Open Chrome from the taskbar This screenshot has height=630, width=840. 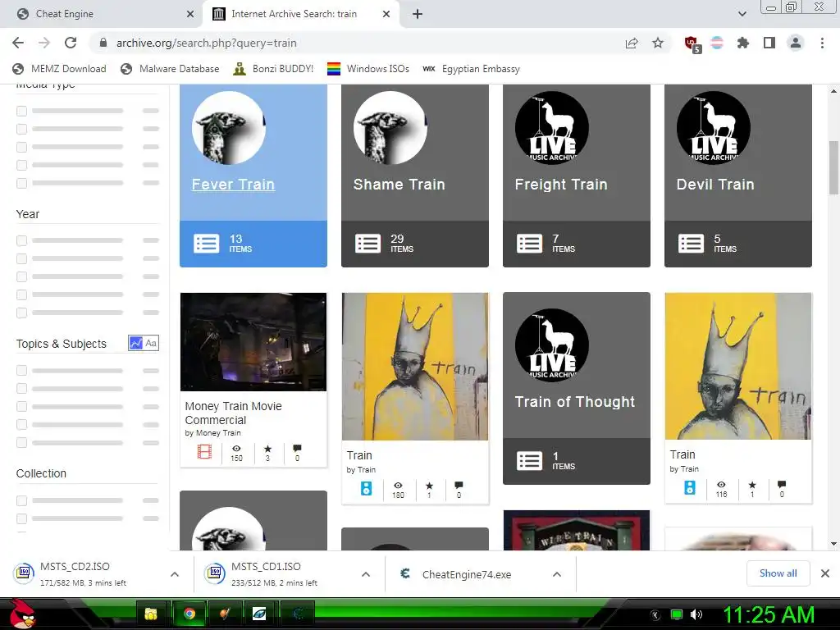point(189,614)
